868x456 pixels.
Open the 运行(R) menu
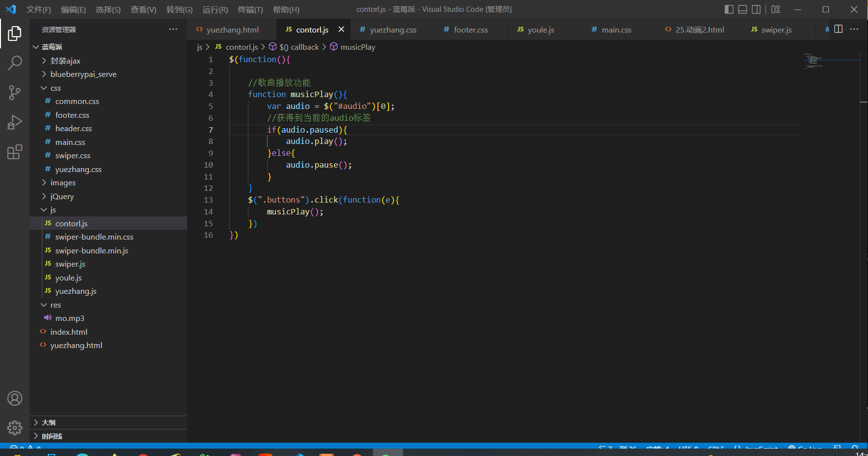coord(215,9)
